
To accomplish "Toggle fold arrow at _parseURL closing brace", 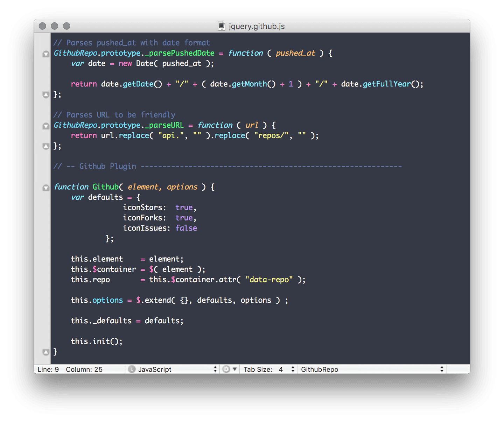I will pyautogui.click(x=46, y=147).
